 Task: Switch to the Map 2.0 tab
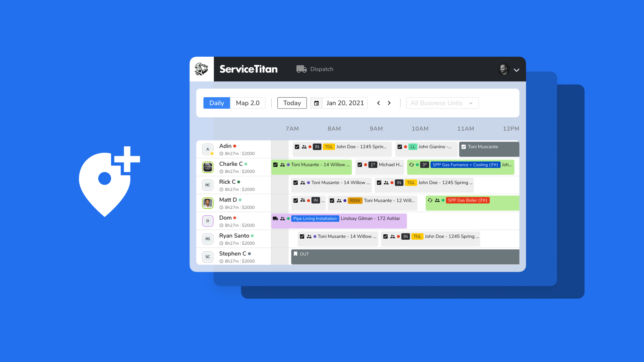pos(248,103)
